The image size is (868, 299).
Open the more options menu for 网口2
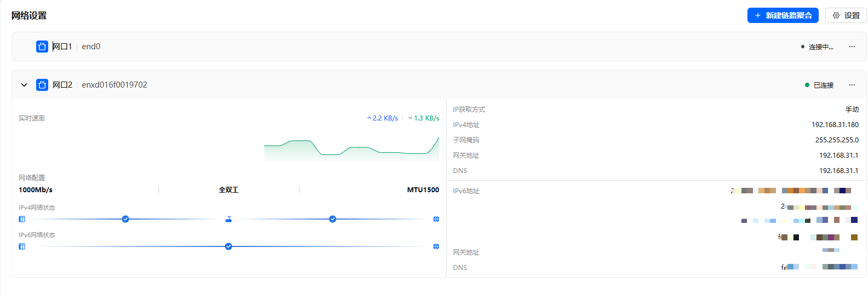[x=852, y=85]
